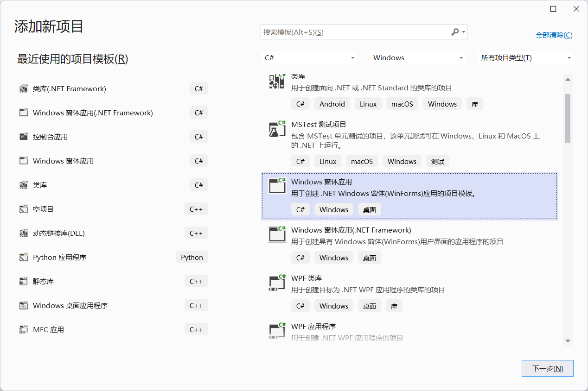This screenshot has height=391, width=588.
Task: Select the WPF 类库 template icon
Action: 277,283
